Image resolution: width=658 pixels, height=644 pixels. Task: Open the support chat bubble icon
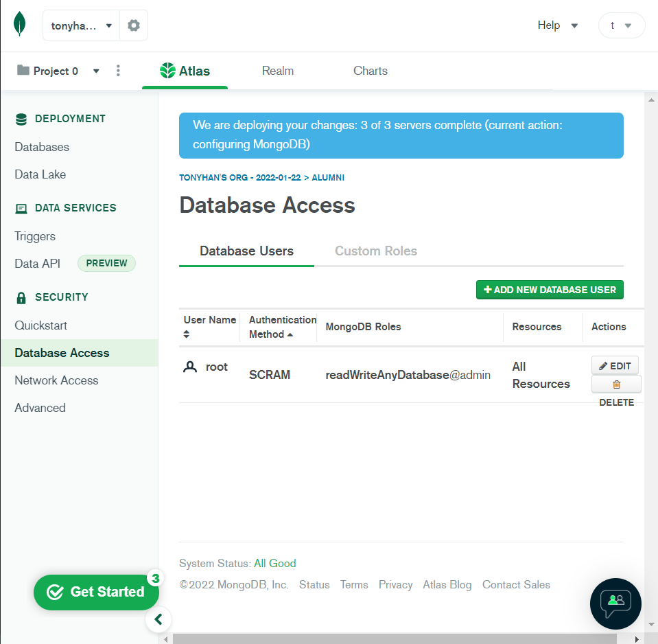click(615, 603)
